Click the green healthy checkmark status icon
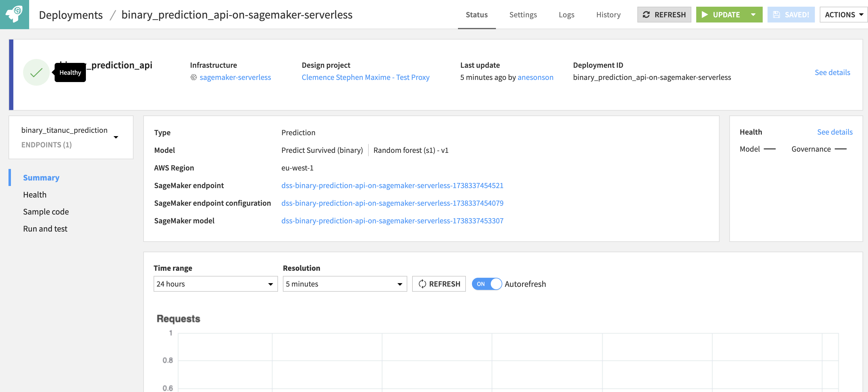Viewport: 868px width, 392px height. [x=36, y=72]
